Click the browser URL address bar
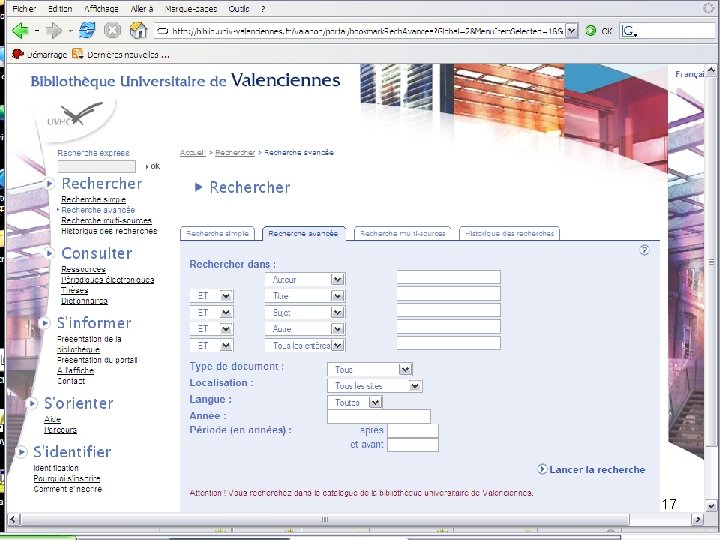 360,31
